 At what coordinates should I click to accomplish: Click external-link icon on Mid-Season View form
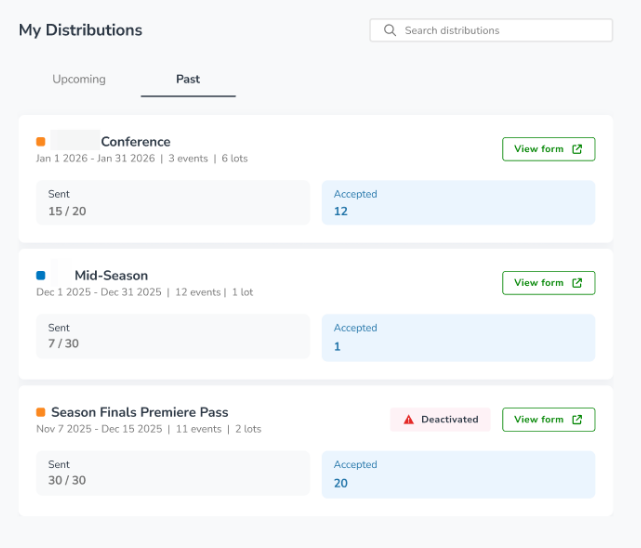click(x=577, y=283)
